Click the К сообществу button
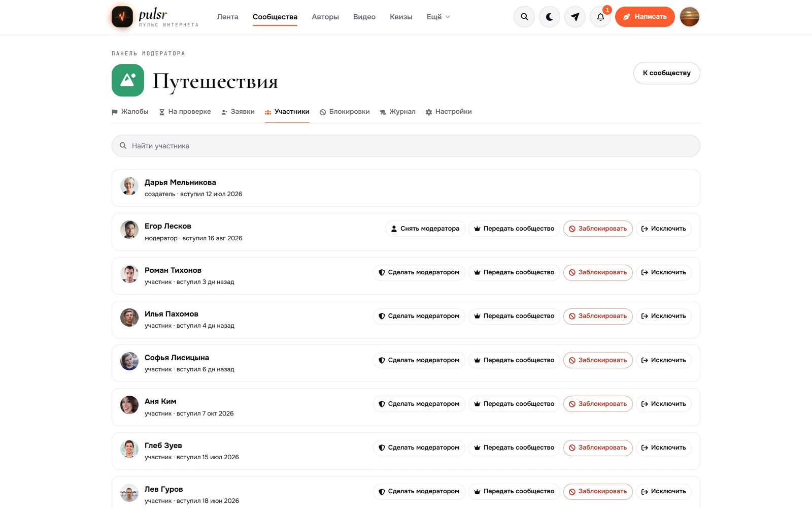The width and height of the screenshot is (812, 508). coord(667,73)
